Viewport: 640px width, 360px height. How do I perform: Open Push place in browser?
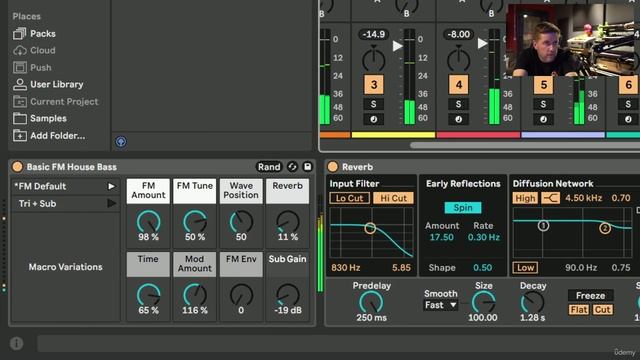pos(32,67)
